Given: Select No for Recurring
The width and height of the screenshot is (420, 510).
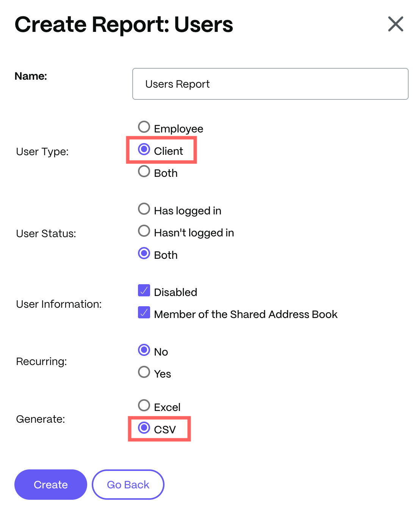Looking at the screenshot, I should pyautogui.click(x=144, y=350).
